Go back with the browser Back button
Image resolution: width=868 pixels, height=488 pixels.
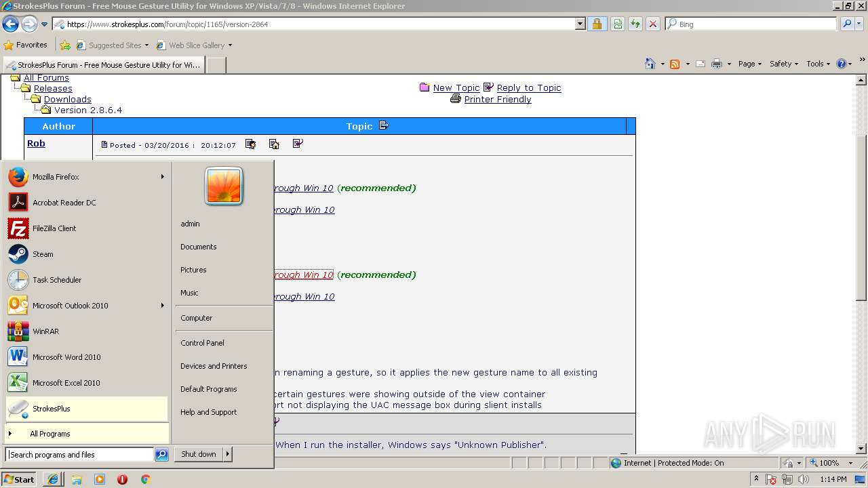coord(10,24)
